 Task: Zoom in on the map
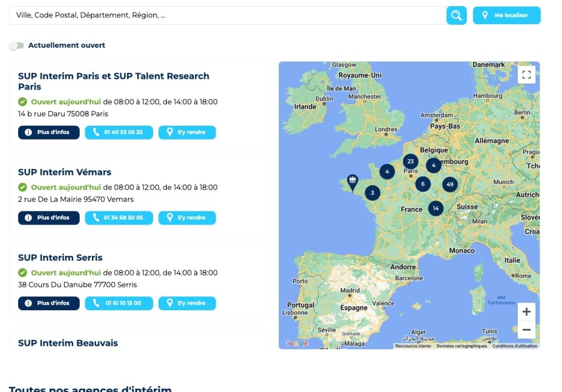[526, 312]
